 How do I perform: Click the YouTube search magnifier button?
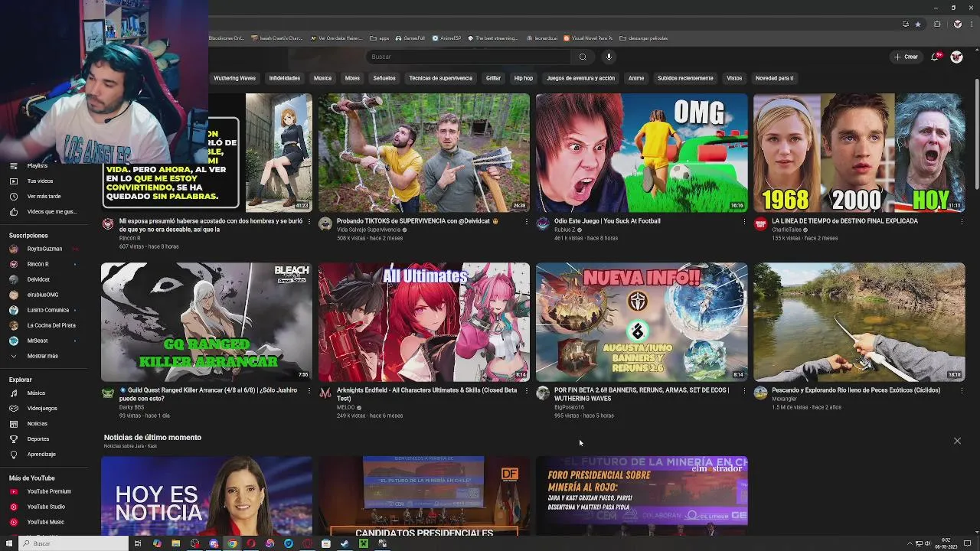(583, 57)
